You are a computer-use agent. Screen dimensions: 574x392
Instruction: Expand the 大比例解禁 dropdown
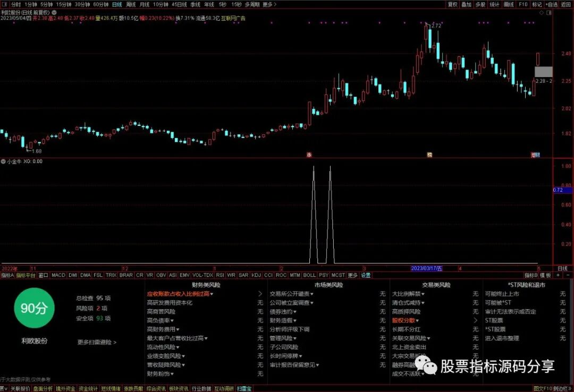408,294
